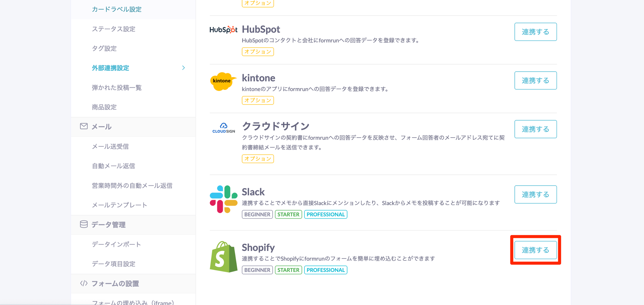644x305 pixels.
Task: Click the mail envelope icon in sidebar
Action: [84, 126]
